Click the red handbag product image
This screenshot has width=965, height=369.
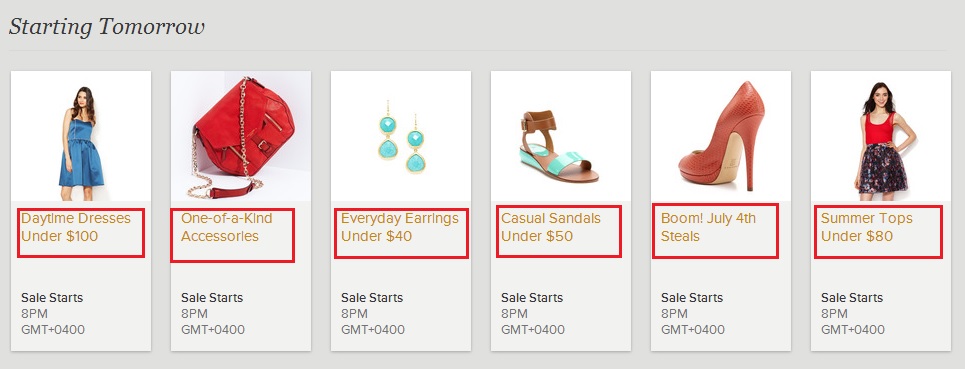click(241, 136)
